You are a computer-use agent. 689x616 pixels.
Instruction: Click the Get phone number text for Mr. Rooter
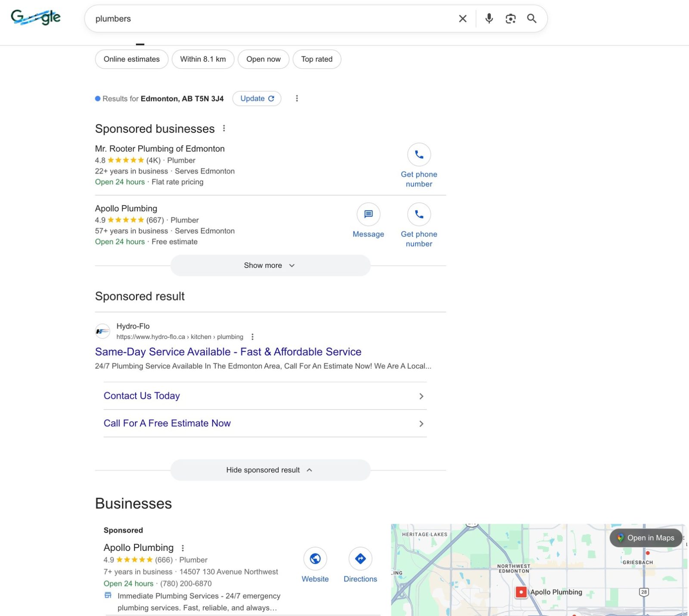419,179
